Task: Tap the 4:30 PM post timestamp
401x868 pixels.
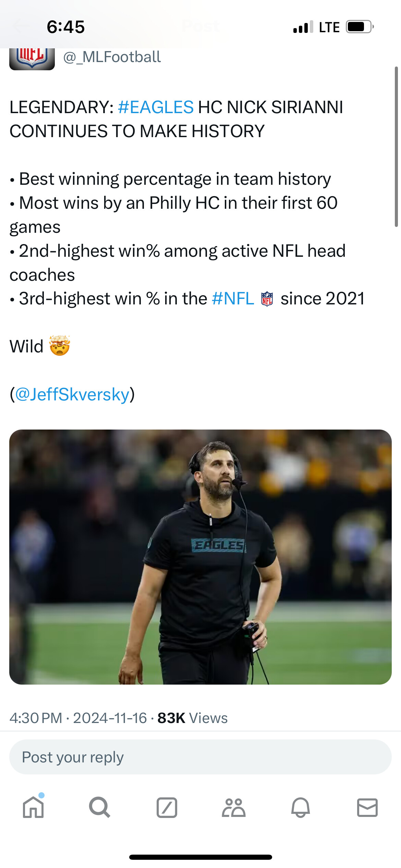Action: tap(36, 718)
